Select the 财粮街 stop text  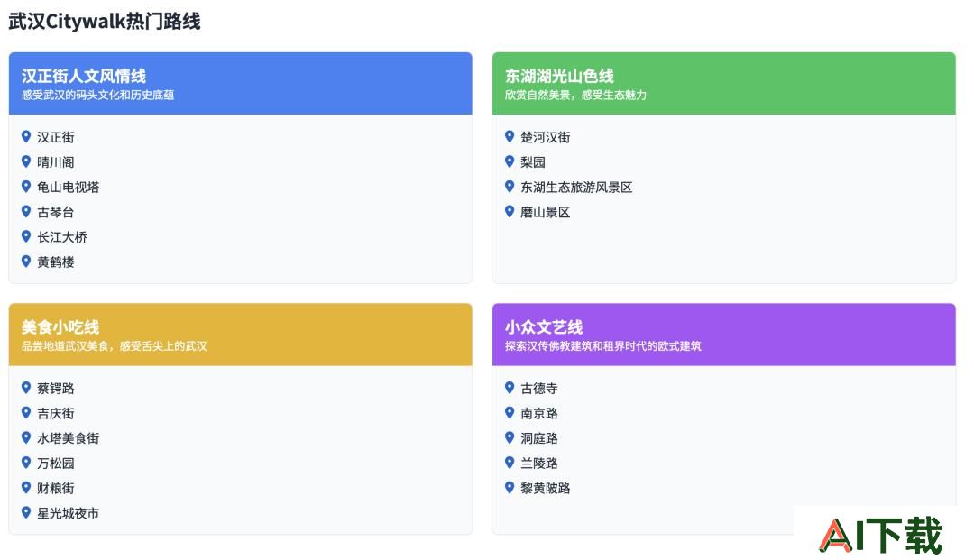click(55, 488)
